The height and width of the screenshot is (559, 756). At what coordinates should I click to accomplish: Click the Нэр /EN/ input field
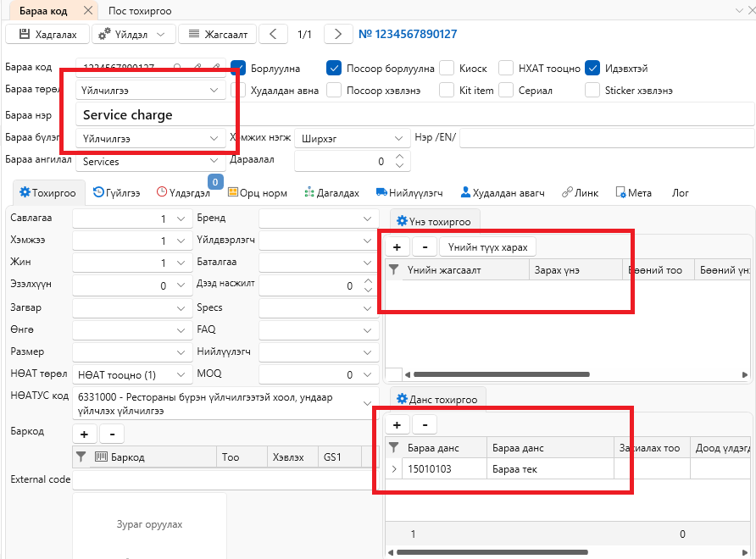coord(607,138)
